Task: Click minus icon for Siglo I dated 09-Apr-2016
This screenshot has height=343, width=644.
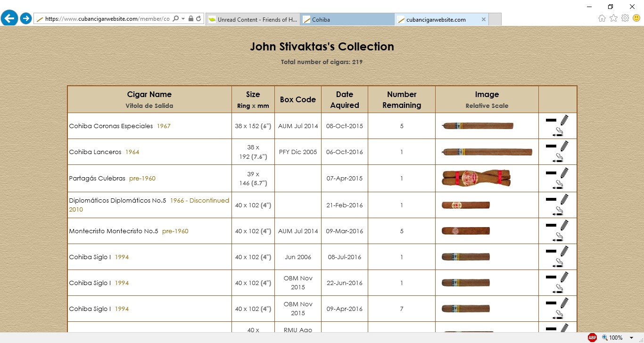Action: (x=551, y=303)
